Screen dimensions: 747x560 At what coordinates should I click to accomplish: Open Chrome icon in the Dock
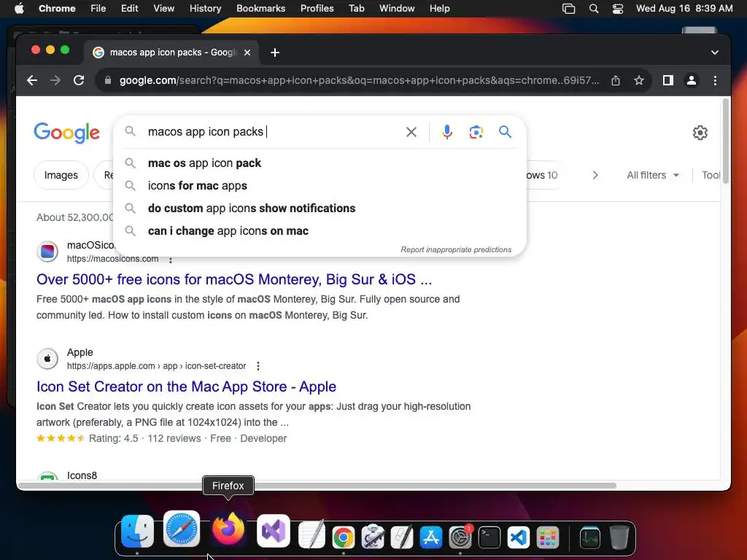point(344,537)
